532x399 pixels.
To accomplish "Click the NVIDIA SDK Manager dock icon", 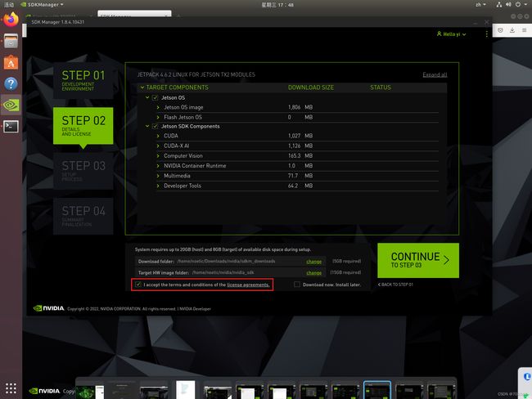I will pos(11,105).
